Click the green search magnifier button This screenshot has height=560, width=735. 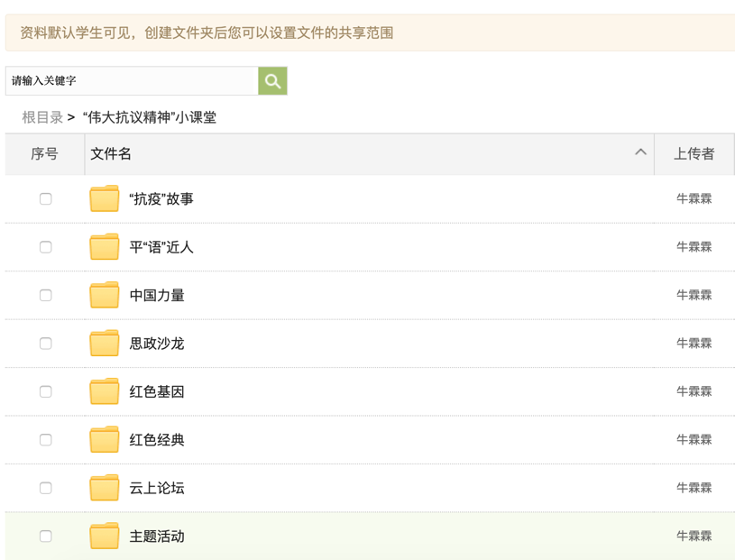272,81
